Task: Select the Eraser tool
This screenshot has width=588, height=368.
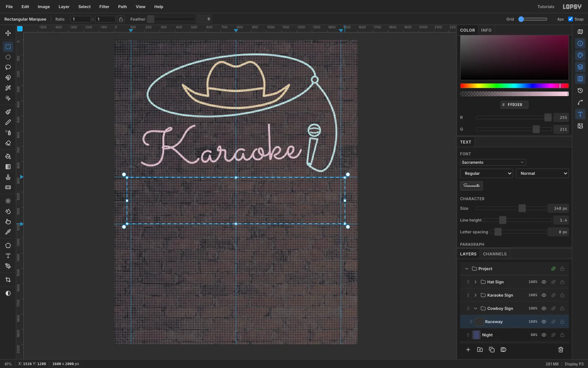Action: click(8, 143)
